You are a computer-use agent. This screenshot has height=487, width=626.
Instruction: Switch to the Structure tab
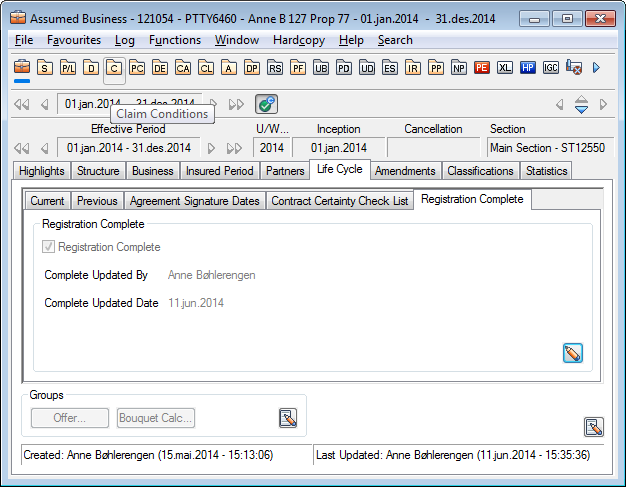click(98, 171)
